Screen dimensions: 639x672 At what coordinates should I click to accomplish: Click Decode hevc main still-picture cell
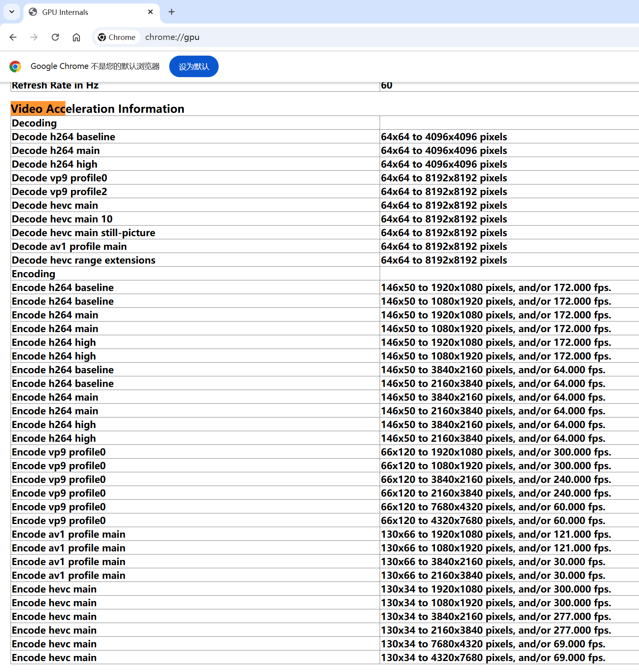[195, 233]
